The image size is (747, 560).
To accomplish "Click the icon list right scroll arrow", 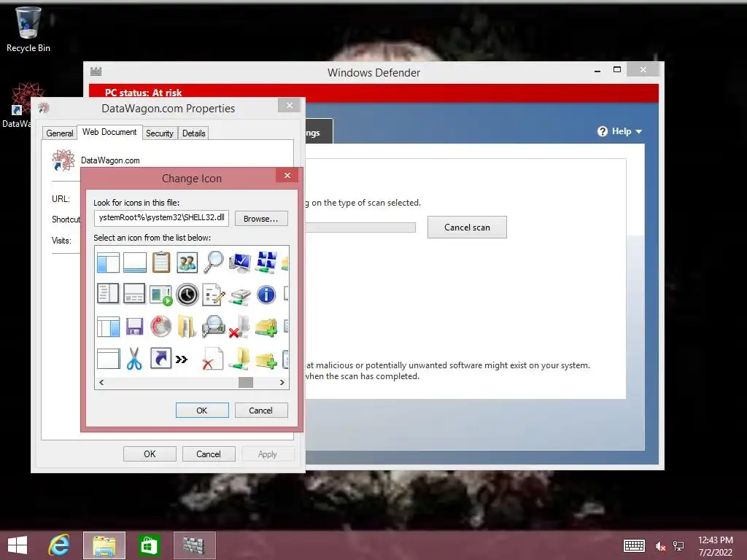I will [x=282, y=382].
